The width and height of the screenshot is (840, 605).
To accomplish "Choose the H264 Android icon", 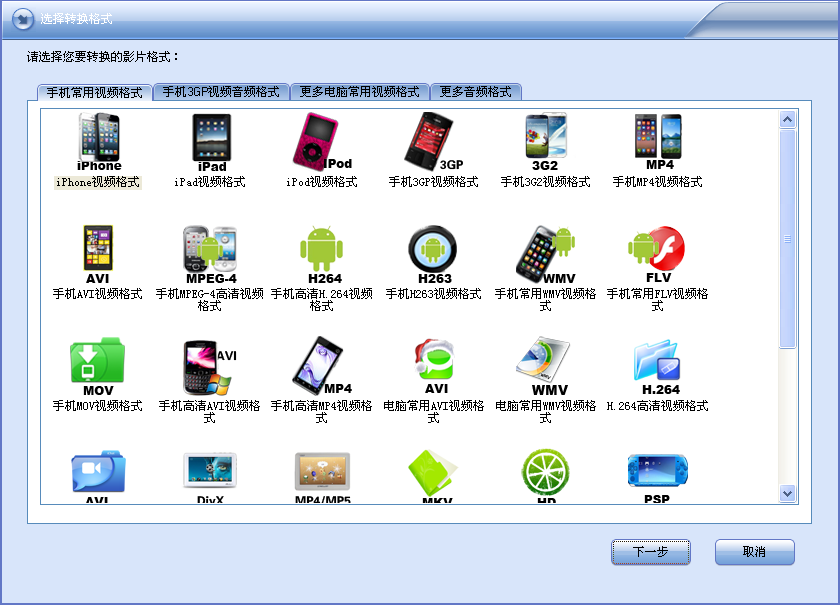I will click(322, 255).
